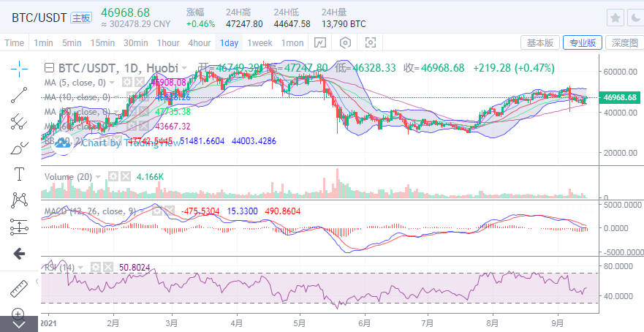Open the indicators chart icon in toolbar
644x332 pixels.
pos(320,42)
